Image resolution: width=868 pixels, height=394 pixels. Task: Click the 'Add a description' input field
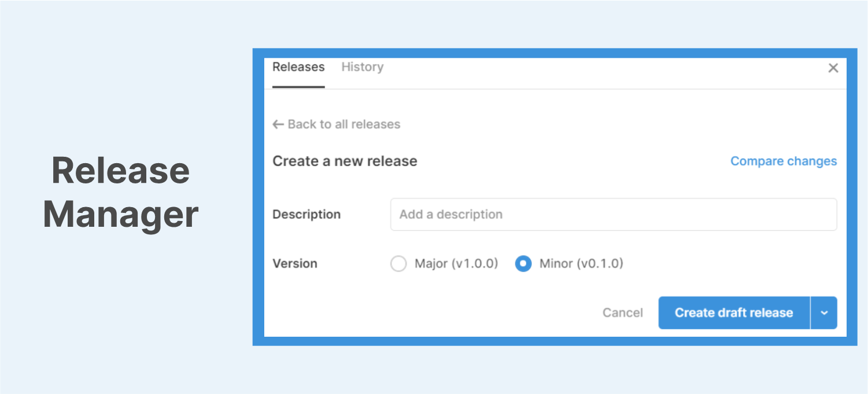point(613,214)
